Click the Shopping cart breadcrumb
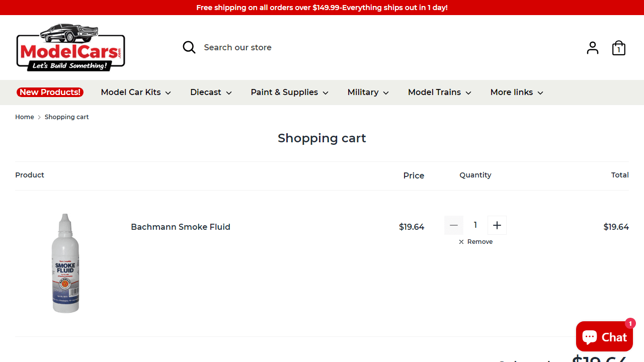The width and height of the screenshot is (644, 362). [66, 117]
